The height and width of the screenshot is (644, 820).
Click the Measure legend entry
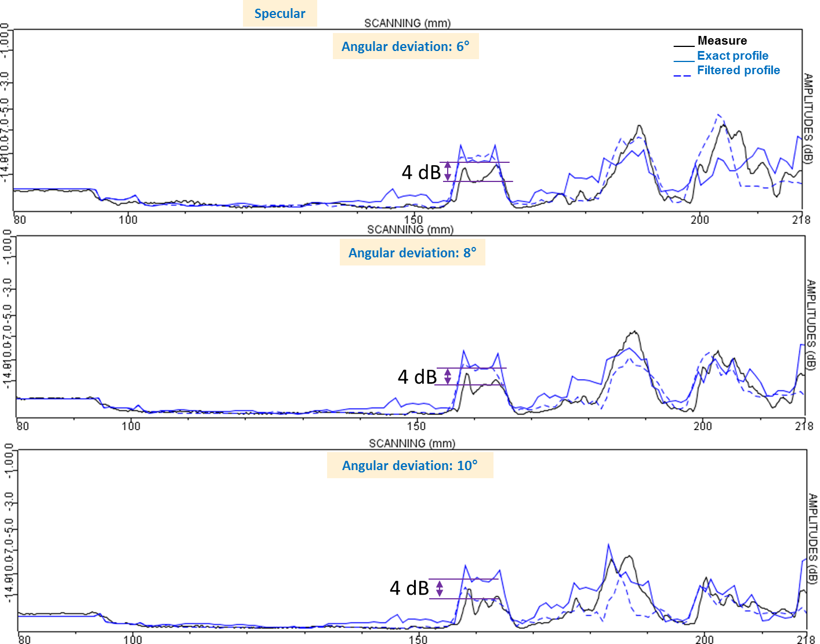722,41
